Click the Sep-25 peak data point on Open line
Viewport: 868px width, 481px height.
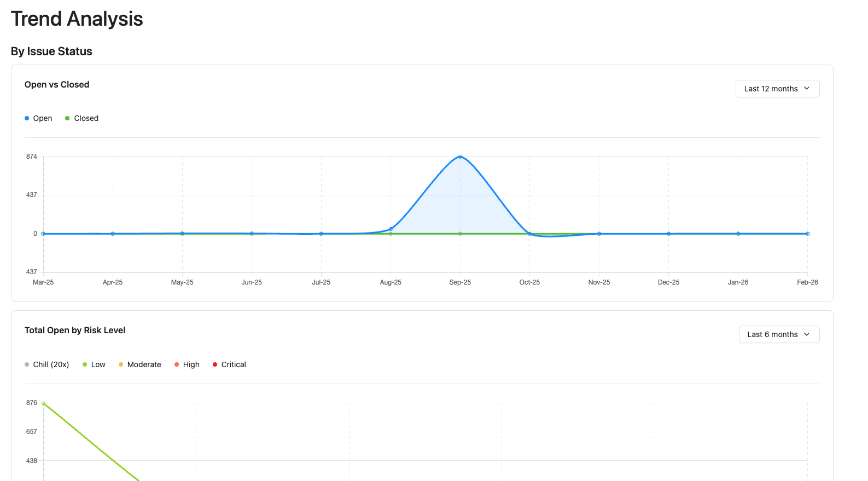460,157
